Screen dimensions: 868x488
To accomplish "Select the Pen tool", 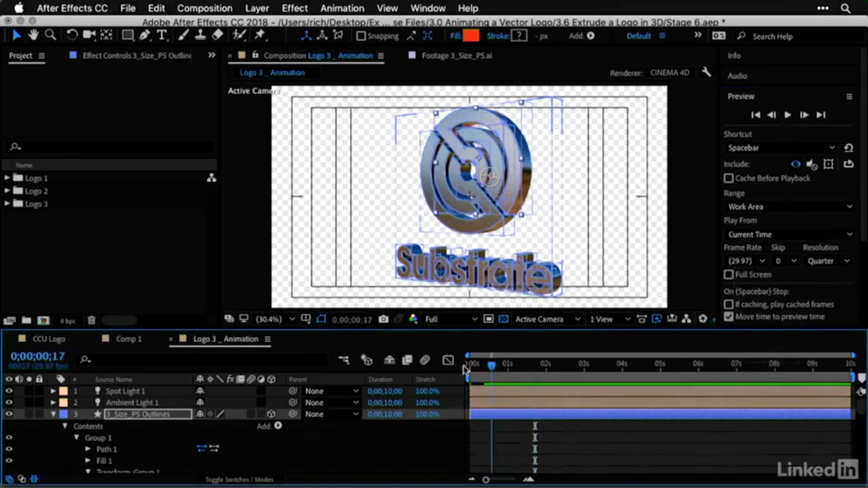I will coord(145,35).
